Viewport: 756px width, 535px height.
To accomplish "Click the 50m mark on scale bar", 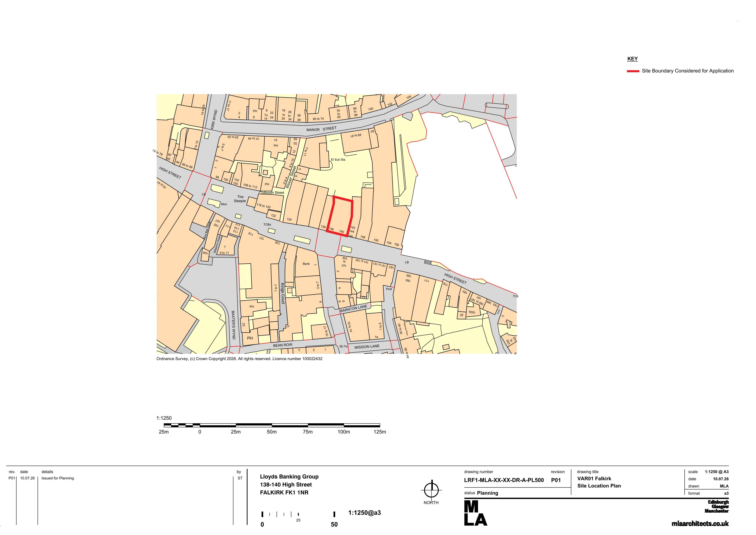I will point(272,432).
